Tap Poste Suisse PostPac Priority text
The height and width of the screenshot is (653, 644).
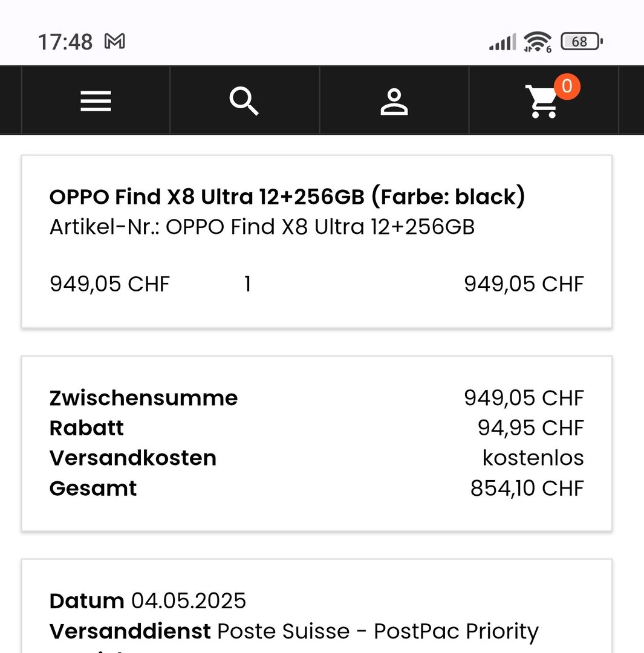(x=377, y=631)
